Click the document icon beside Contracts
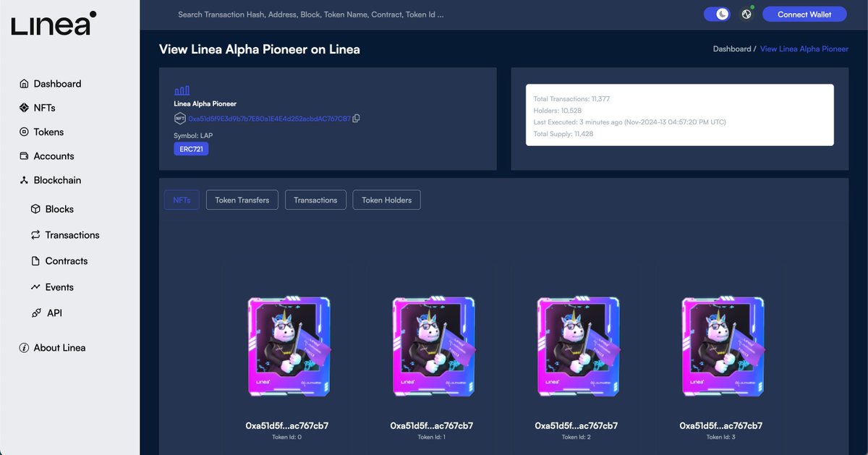The height and width of the screenshot is (455, 868). click(35, 261)
